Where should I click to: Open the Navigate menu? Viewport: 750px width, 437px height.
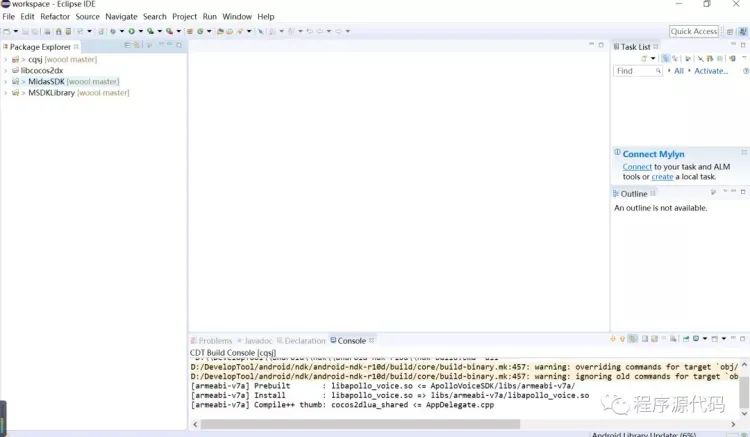tap(121, 16)
